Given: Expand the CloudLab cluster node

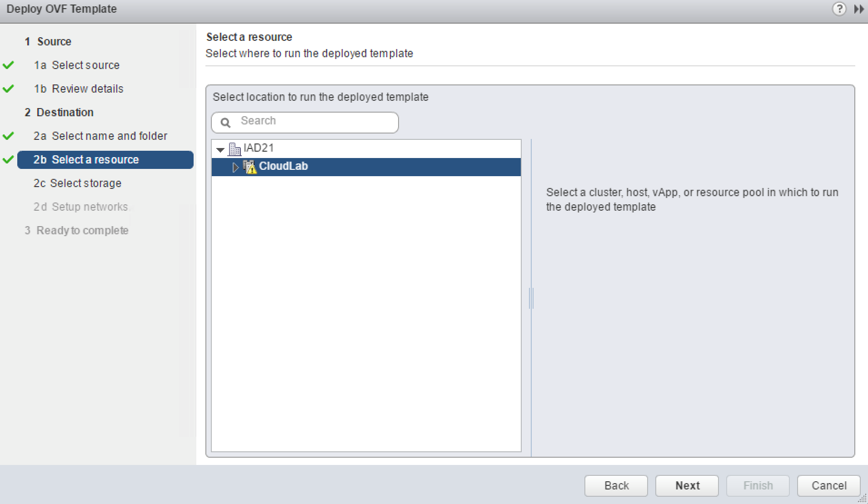Looking at the screenshot, I should tap(235, 167).
